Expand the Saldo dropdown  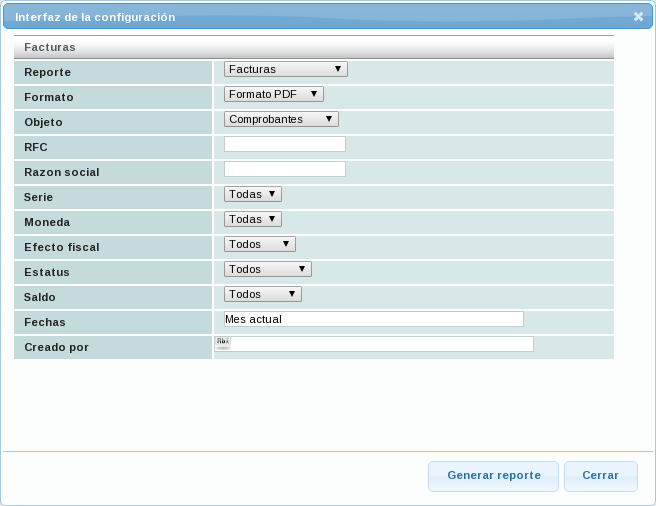262,294
